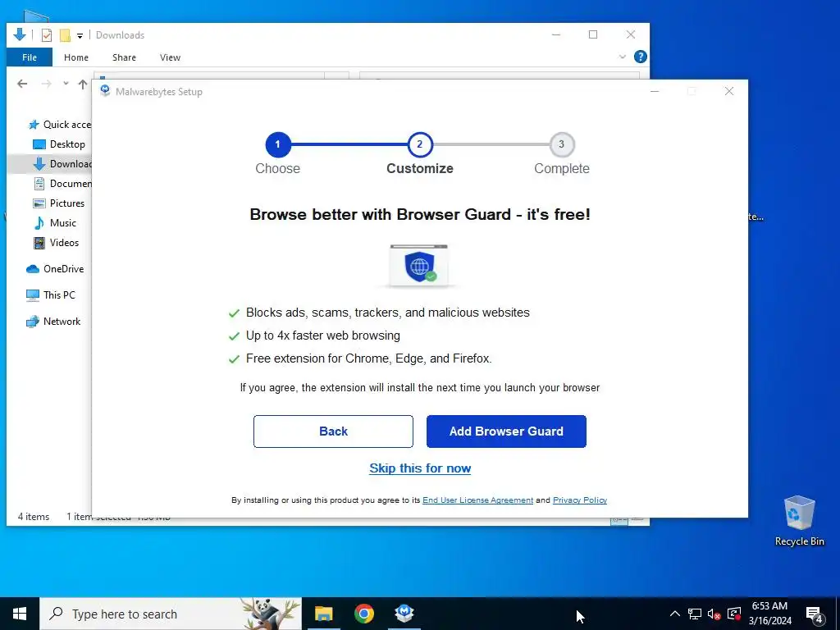Open the notification center icon
840x630 pixels.
coord(815,614)
